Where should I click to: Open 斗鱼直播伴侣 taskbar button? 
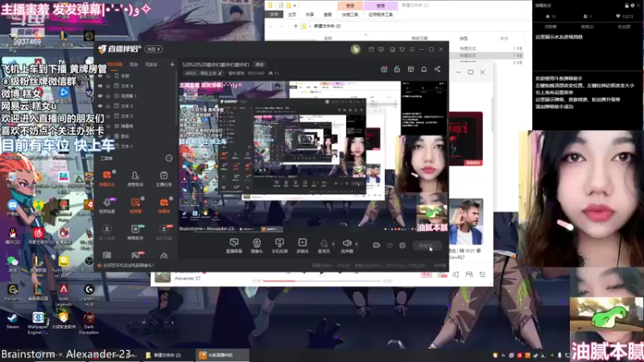coord(222,355)
